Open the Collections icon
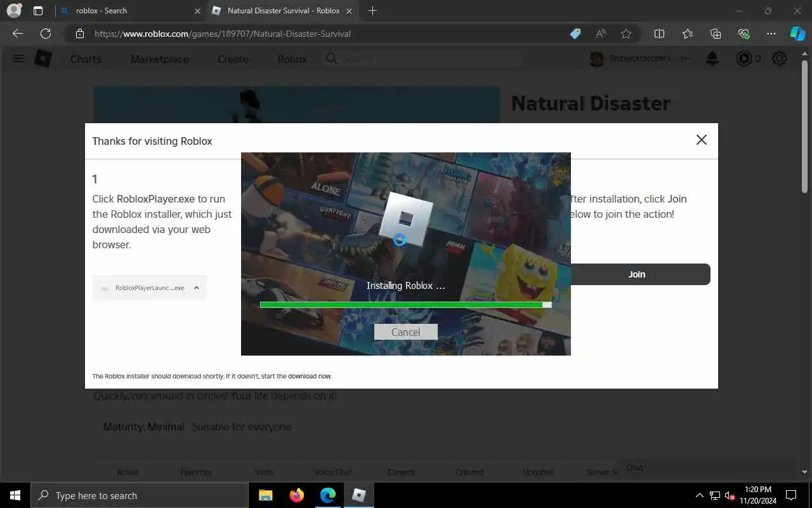The height and width of the screenshot is (508, 812). click(x=716, y=34)
